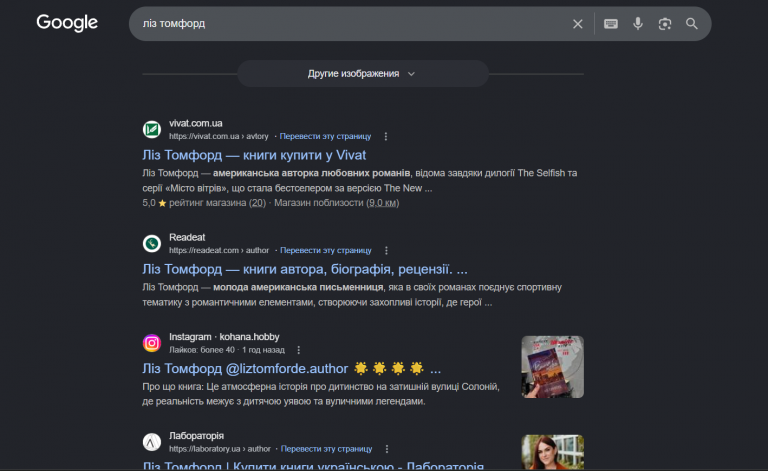Image resolution: width=768 pixels, height=471 pixels.
Task: Translate the laboratory.ua page via 'Перевести эту страницу'
Action: click(x=326, y=449)
